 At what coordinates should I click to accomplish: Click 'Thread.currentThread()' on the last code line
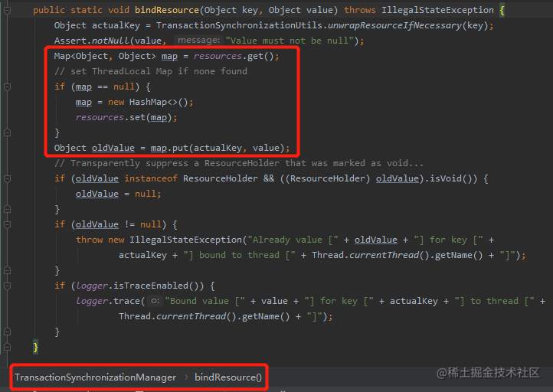178,316
